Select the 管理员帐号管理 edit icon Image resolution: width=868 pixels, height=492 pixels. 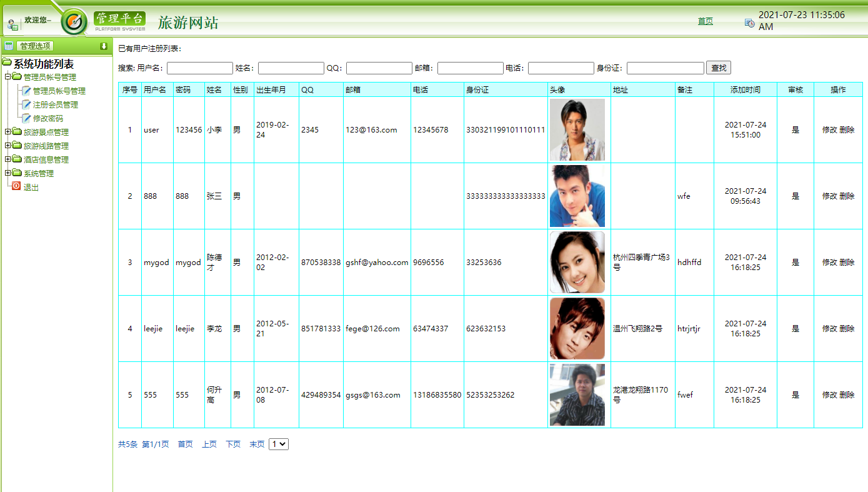pos(27,90)
